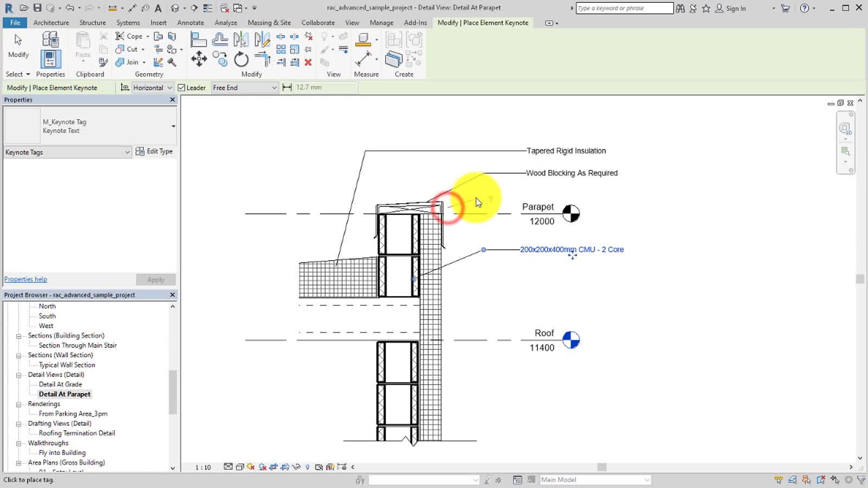Click the keyword search input field
This screenshot has height=488, width=868.
pos(624,8)
